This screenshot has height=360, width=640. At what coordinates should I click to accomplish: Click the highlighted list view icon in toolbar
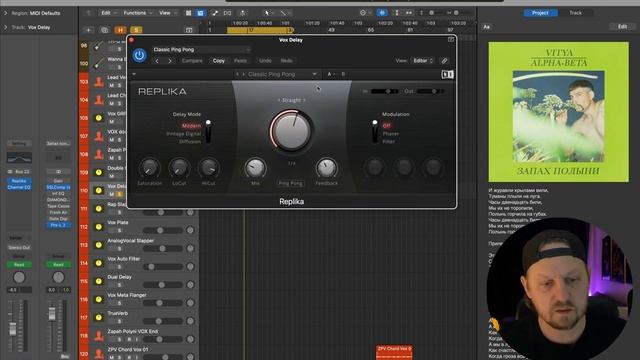(200, 13)
